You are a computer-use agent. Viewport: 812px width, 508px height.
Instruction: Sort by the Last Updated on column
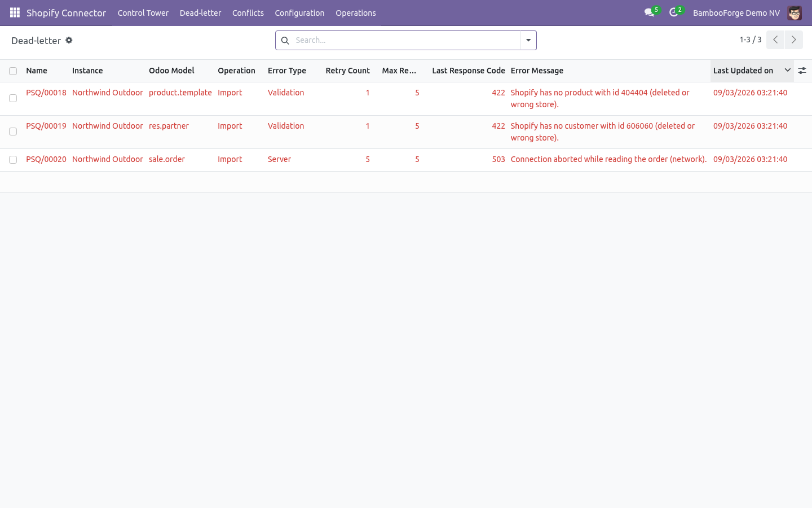752,71
